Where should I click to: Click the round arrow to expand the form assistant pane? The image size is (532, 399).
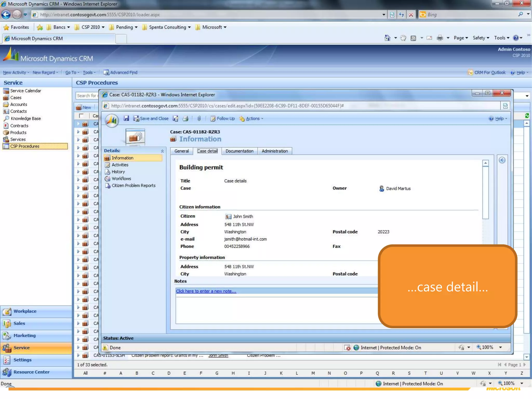(502, 160)
